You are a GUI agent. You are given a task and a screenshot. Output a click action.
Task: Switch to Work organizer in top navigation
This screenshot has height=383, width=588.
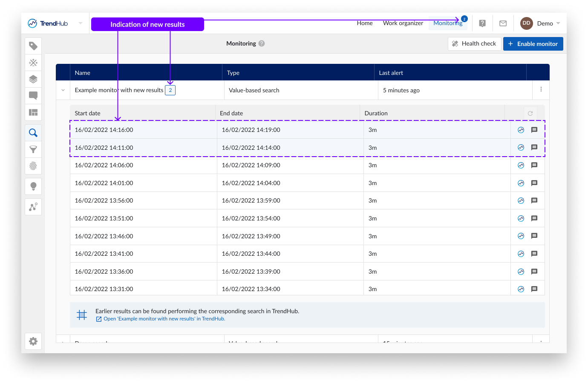pyautogui.click(x=403, y=23)
